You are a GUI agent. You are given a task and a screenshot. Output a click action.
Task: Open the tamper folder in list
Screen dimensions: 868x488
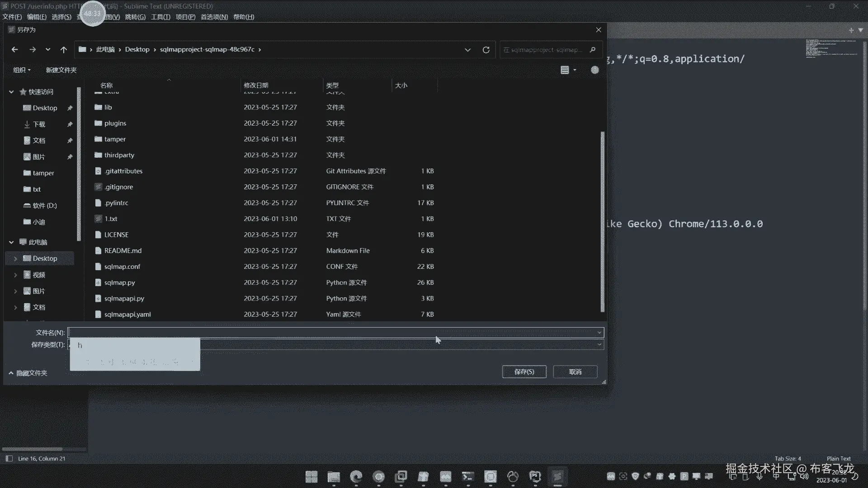(x=115, y=139)
